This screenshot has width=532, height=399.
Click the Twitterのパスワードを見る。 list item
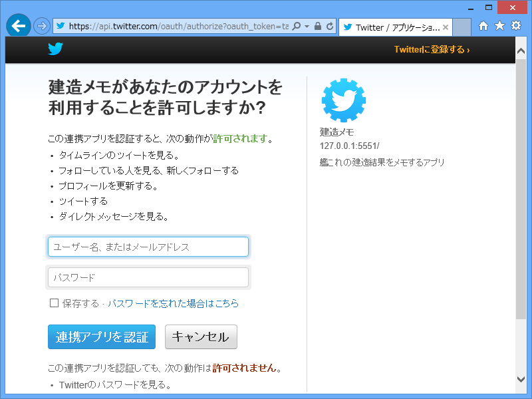point(115,385)
